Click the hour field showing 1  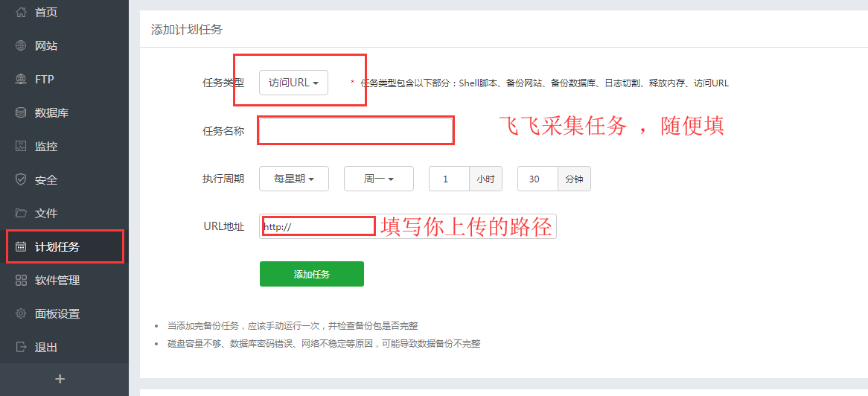click(449, 179)
